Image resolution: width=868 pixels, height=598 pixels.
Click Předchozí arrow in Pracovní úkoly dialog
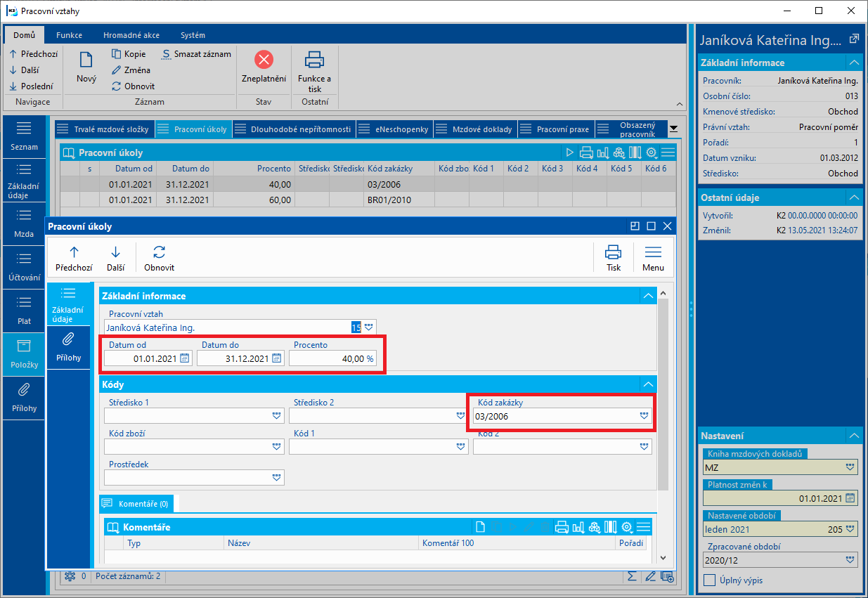[75, 252]
